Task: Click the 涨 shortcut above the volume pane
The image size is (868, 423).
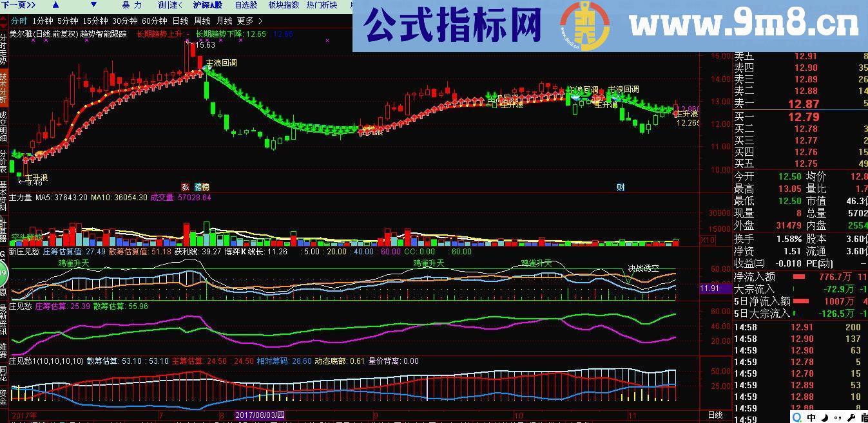Action: [186, 185]
